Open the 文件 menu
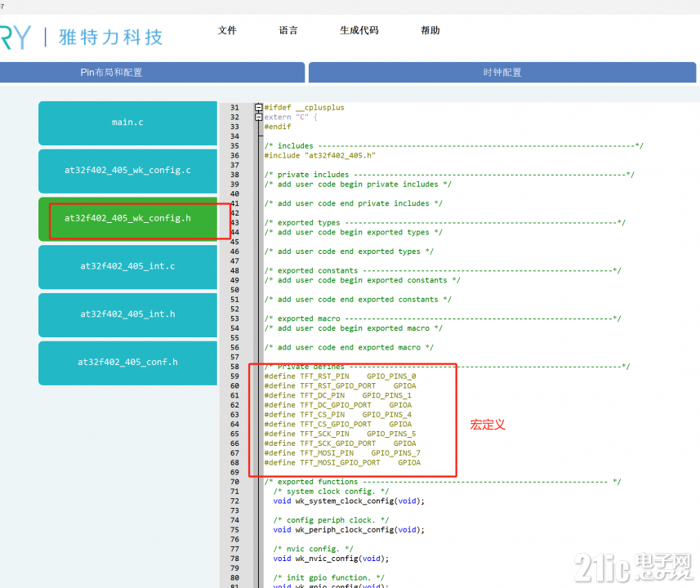This screenshot has width=700, height=588. click(227, 30)
